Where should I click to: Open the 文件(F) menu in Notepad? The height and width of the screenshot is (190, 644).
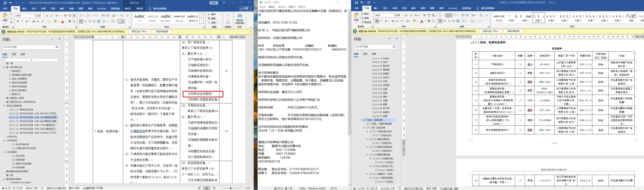pyautogui.click(x=262, y=7)
